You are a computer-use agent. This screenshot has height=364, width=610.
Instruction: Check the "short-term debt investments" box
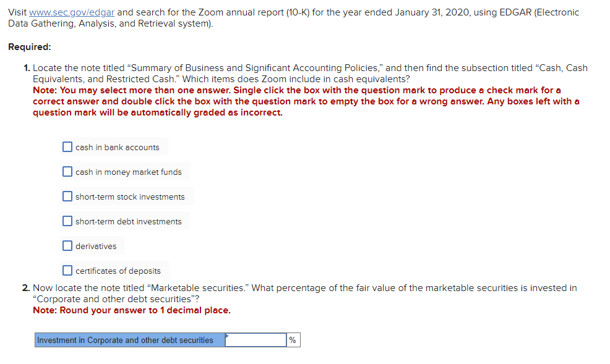coord(67,221)
